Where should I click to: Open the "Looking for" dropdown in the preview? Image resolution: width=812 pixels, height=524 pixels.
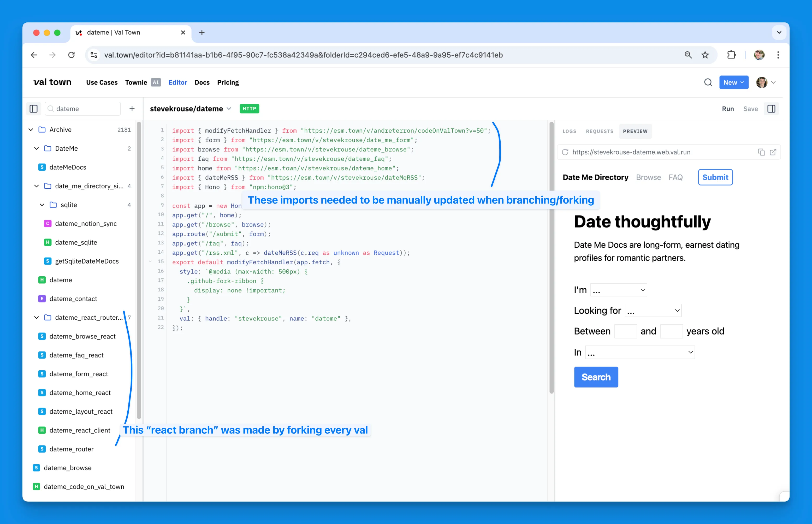(653, 310)
